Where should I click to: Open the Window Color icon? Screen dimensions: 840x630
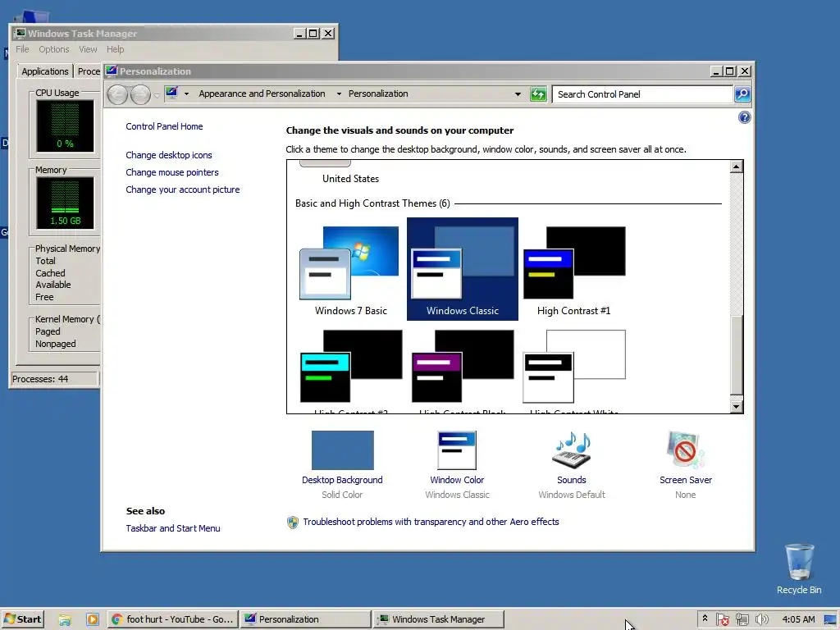point(457,450)
